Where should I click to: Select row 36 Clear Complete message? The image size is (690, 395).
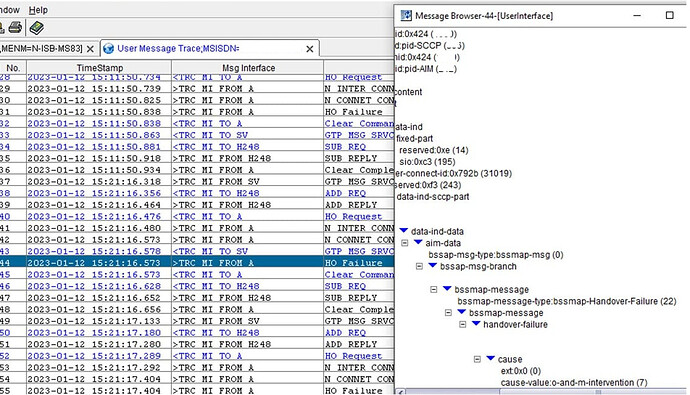(x=197, y=170)
